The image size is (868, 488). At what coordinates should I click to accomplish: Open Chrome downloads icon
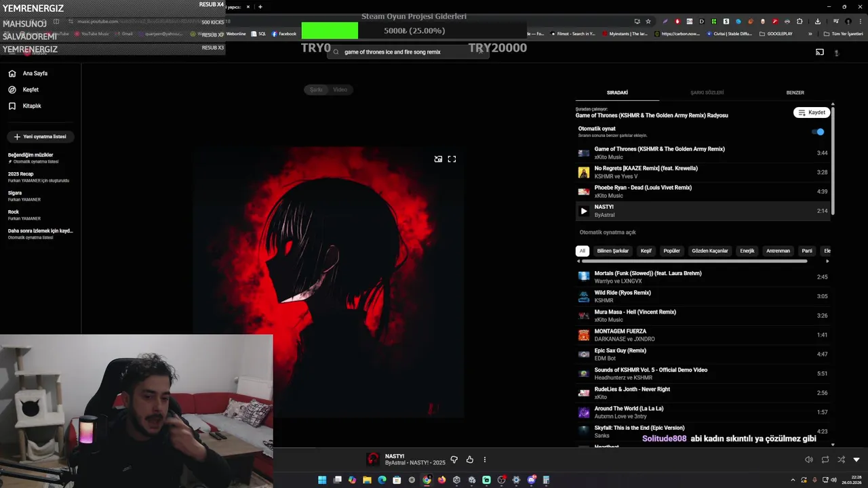tap(818, 21)
